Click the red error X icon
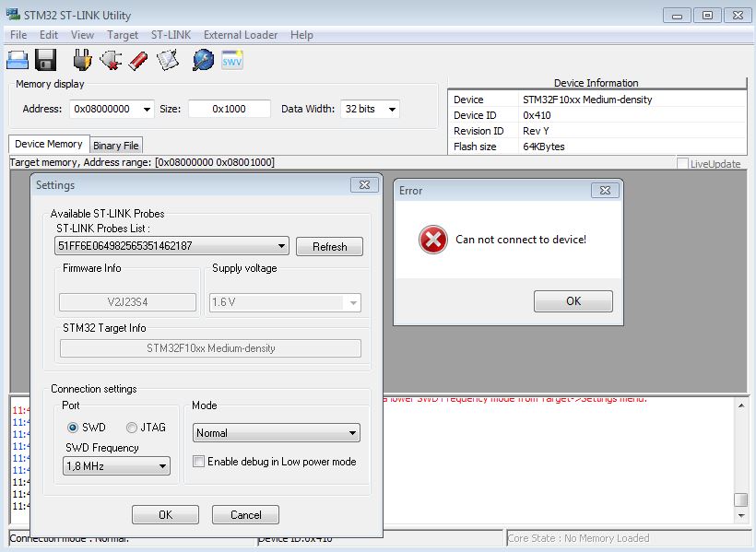This screenshot has height=552, width=756. pos(433,239)
